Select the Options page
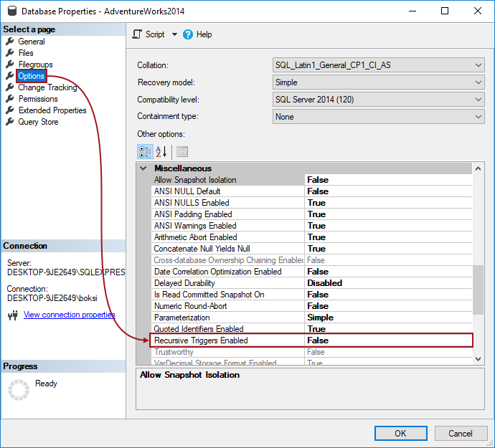Viewport: 495px width, 448px height. tap(31, 76)
